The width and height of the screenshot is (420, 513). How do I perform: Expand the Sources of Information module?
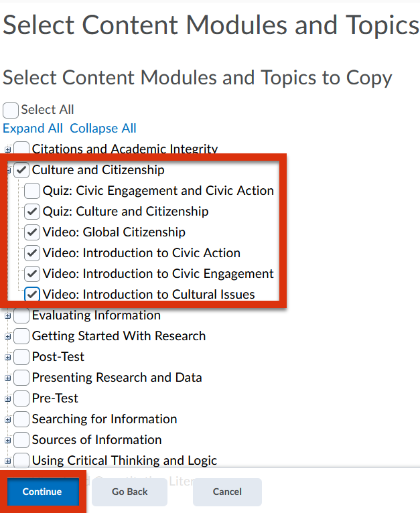pyautogui.click(x=8, y=441)
